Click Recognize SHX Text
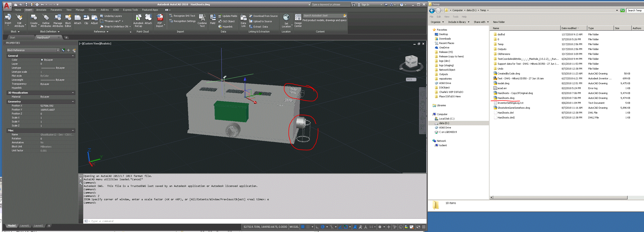The image size is (644, 232). pyautogui.click(x=183, y=16)
